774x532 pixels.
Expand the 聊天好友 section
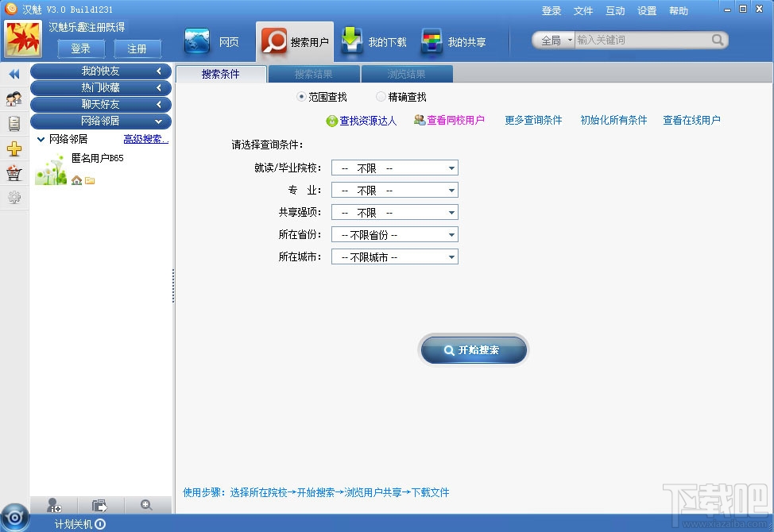101,104
